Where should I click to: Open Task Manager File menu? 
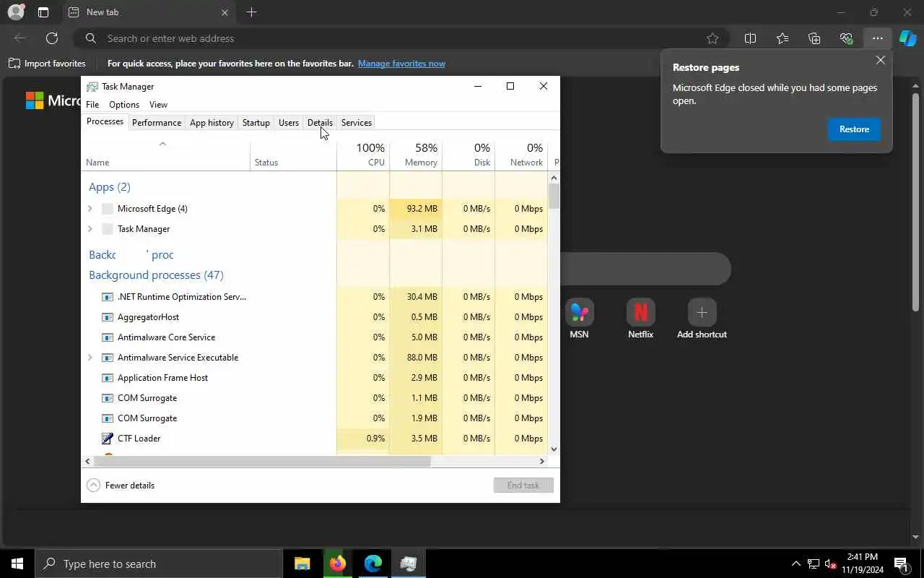click(x=92, y=105)
